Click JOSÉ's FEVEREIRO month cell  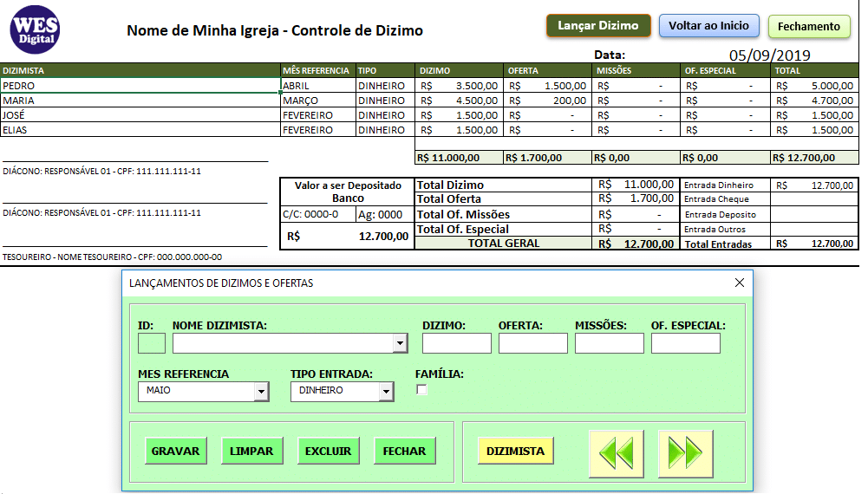click(x=318, y=115)
